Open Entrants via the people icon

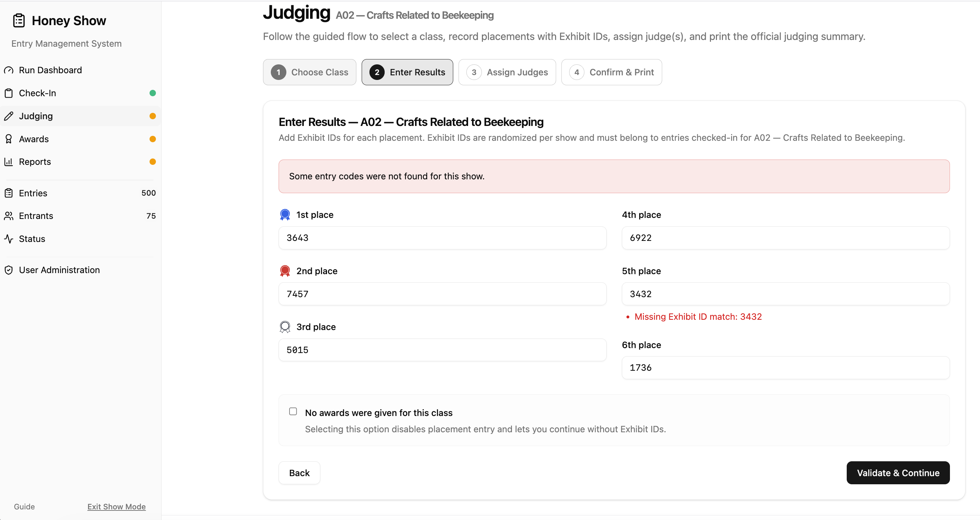tap(9, 216)
